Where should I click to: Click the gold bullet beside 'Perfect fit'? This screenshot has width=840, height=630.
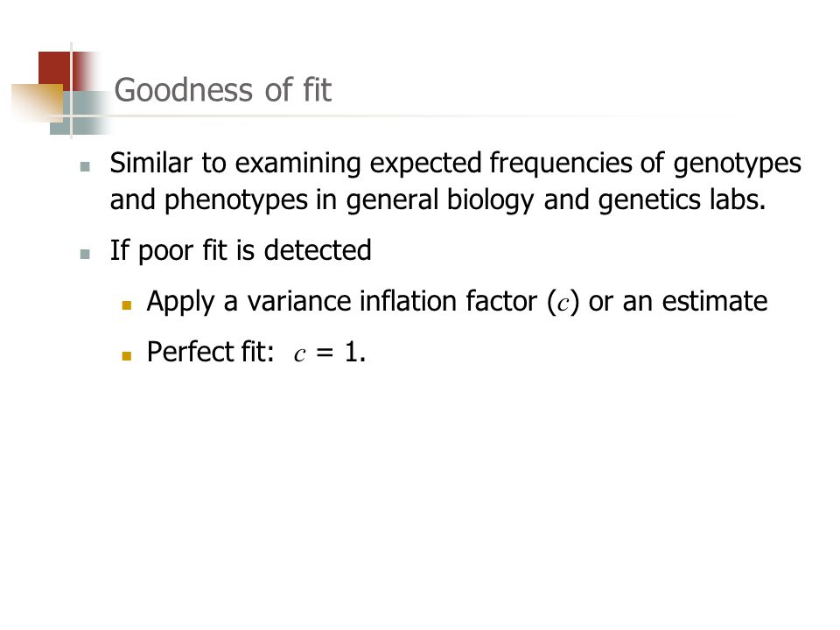[x=126, y=356]
